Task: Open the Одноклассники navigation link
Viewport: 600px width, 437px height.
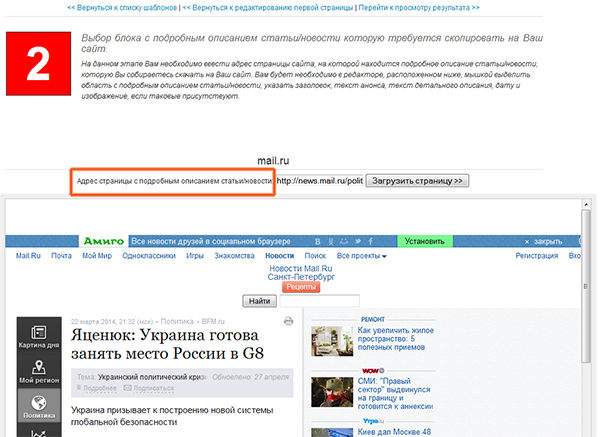Action: (149, 257)
